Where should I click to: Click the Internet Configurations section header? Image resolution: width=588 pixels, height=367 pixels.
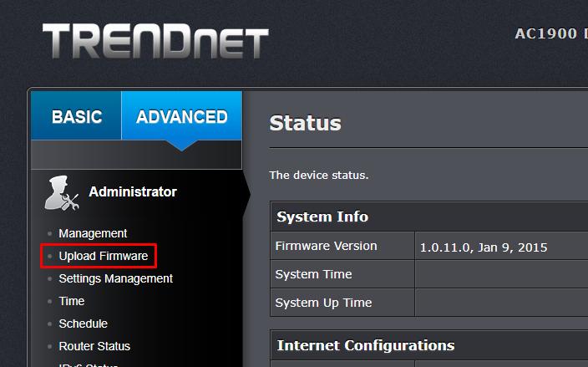point(366,345)
